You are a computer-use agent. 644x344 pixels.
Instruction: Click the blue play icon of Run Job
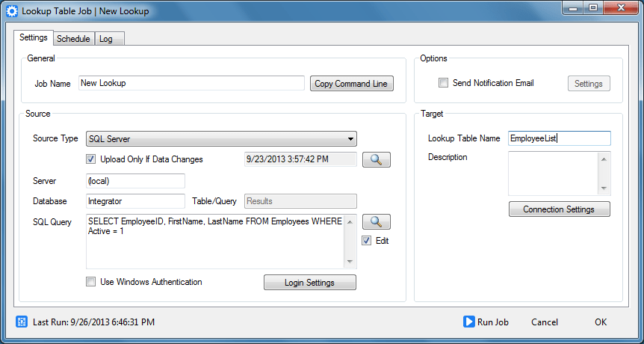(468, 322)
